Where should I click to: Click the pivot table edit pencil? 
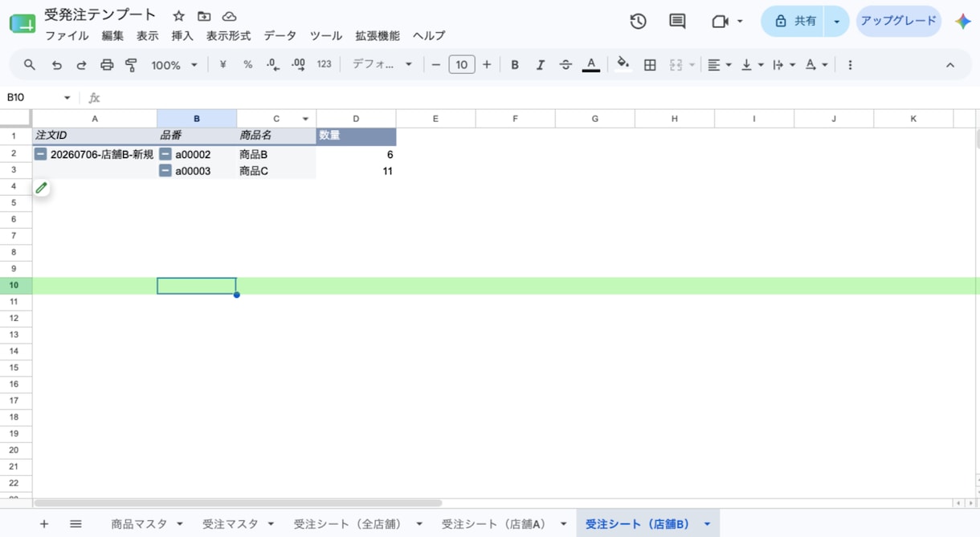pos(42,188)
